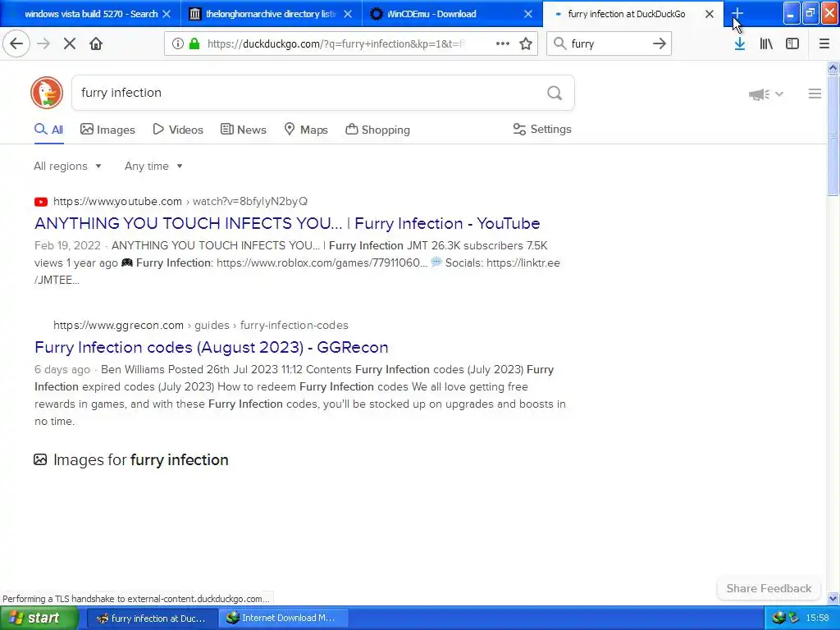Stop loading the page with X button
Image resolution: width=840 pixels, height=630 pixels.
(70, 43)
